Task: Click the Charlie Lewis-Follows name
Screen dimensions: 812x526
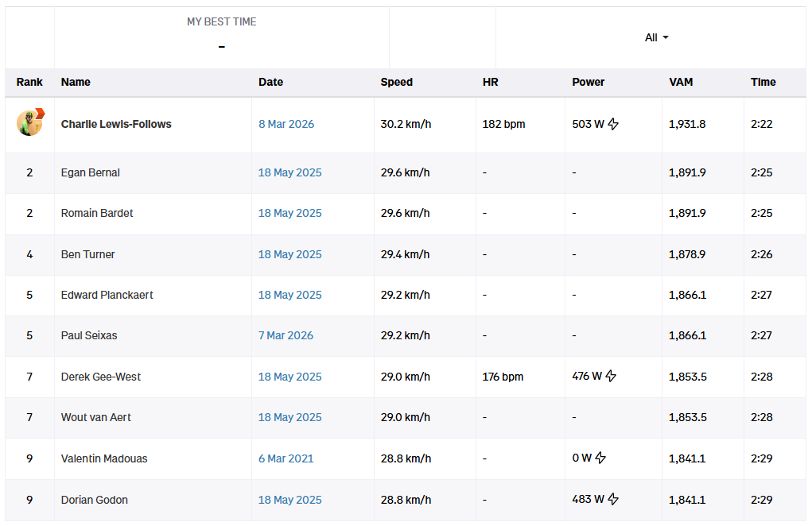Action: (116, 124)
